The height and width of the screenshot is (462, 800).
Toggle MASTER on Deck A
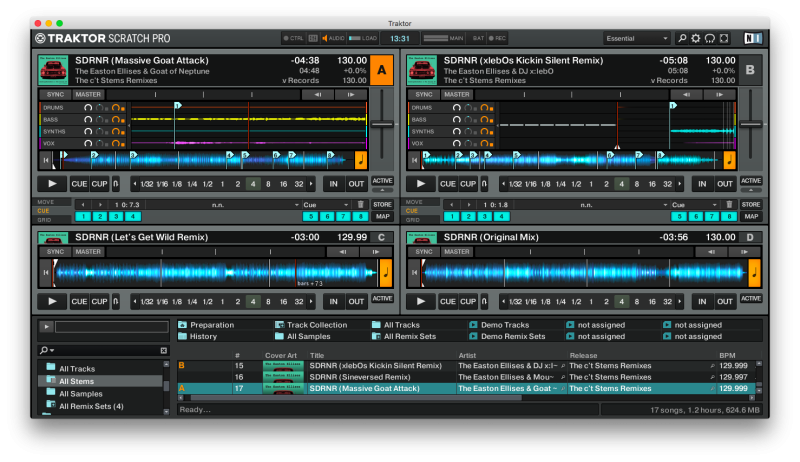(x=88, y=94)
